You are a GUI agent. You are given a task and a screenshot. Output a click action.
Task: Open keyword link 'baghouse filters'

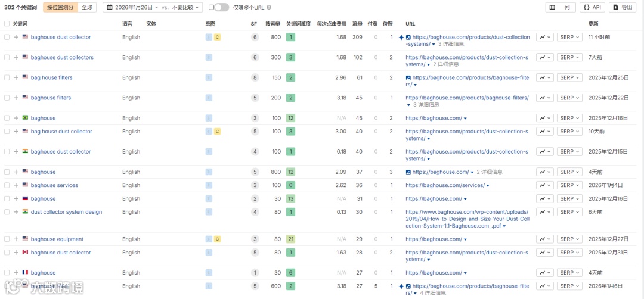pyautogui.click(x=51, y=98)
